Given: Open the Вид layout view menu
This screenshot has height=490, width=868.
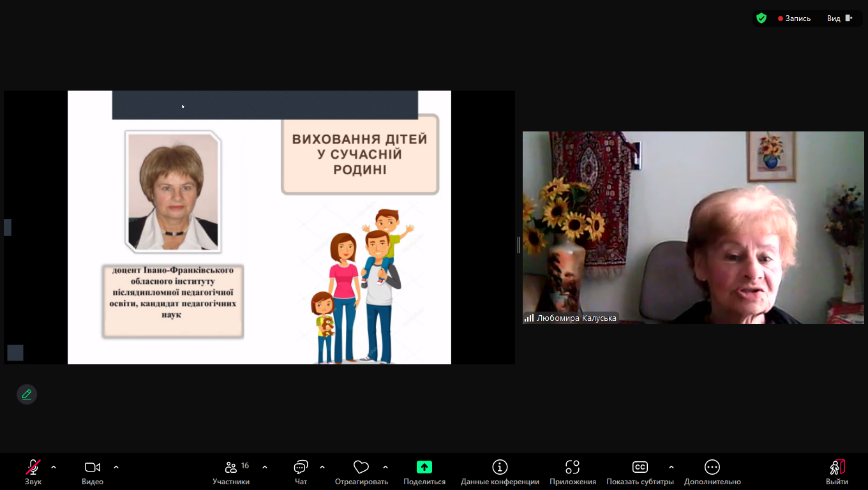Looking at the screenshot, I should pos(839,19).
